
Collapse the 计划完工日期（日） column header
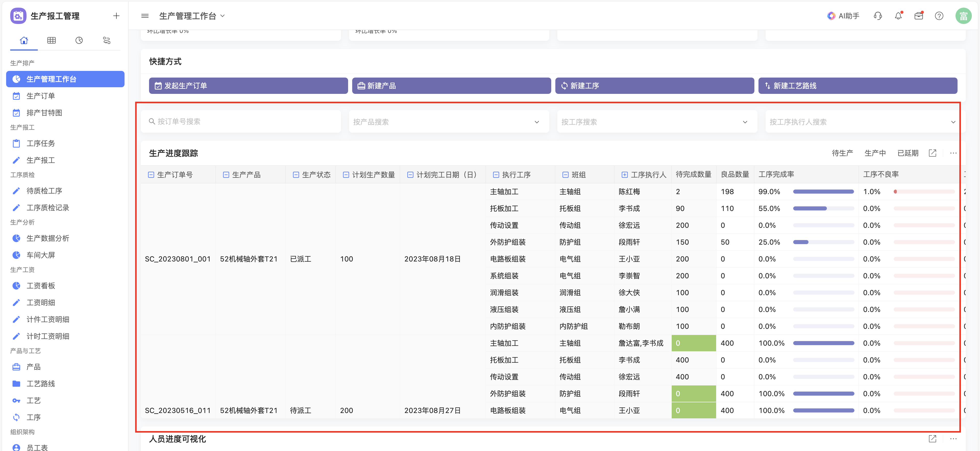point(410,174)
